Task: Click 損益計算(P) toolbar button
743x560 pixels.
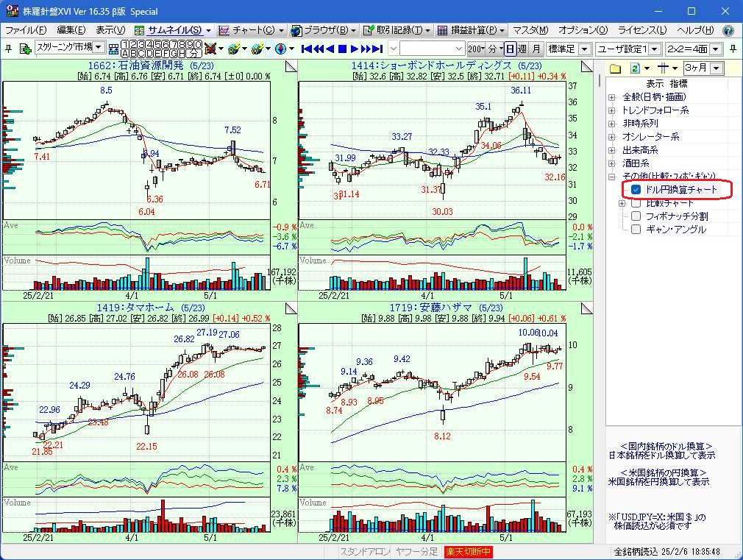Action: (468, 30)
